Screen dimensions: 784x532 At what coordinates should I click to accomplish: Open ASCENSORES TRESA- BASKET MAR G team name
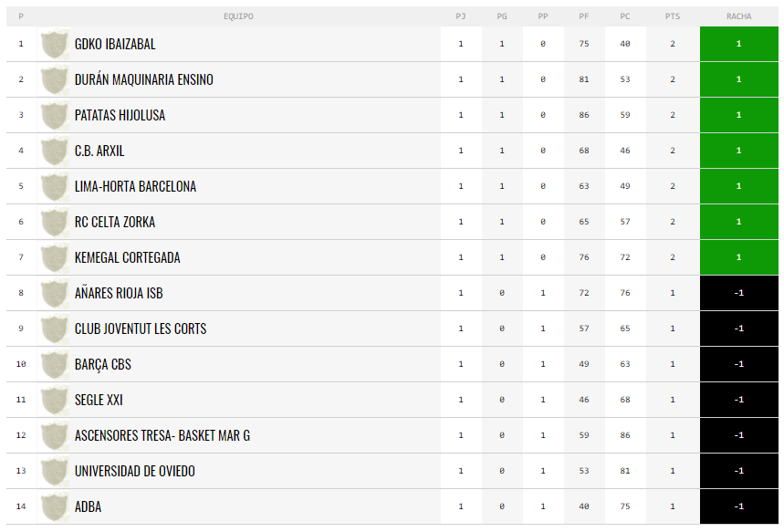coord(162,435)
